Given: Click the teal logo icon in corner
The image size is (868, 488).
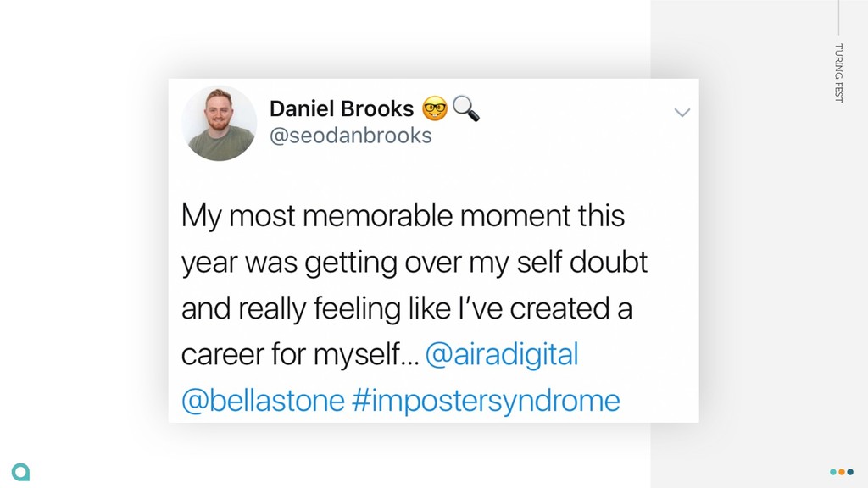Looking at the screenshot, I should [x=20, y=472].
